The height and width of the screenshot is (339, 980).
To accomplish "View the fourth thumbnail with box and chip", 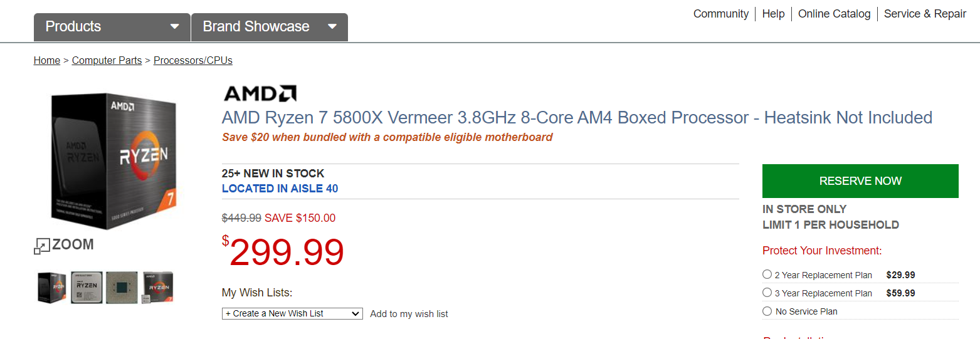I will coord(157,287).
